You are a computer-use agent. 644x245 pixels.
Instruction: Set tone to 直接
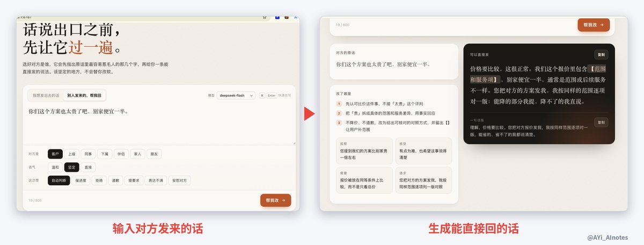pos(89,167)
